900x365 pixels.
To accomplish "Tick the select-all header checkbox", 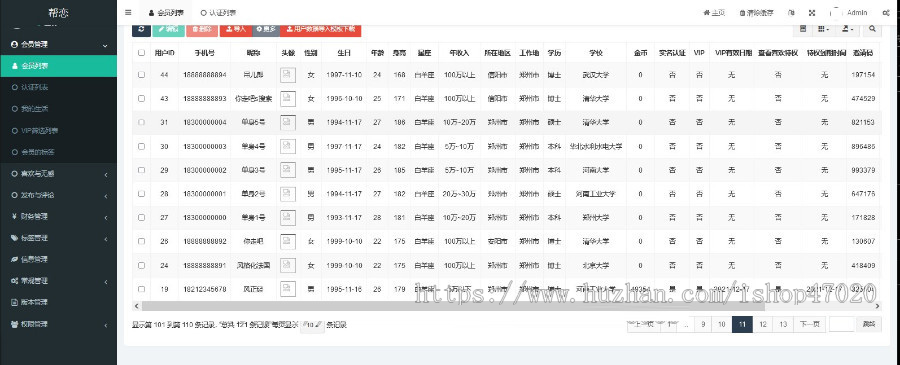I will (x=141, y=52).
